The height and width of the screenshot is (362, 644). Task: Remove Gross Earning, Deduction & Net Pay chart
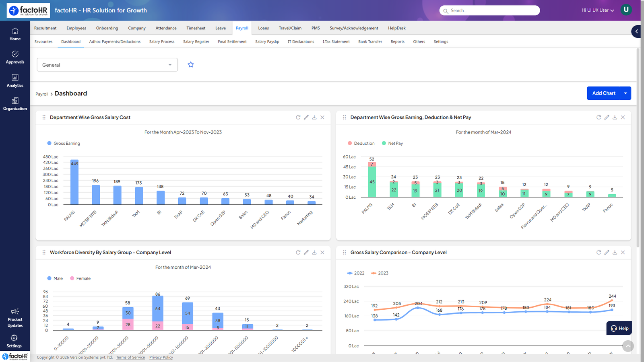click(x=623, y=117)
